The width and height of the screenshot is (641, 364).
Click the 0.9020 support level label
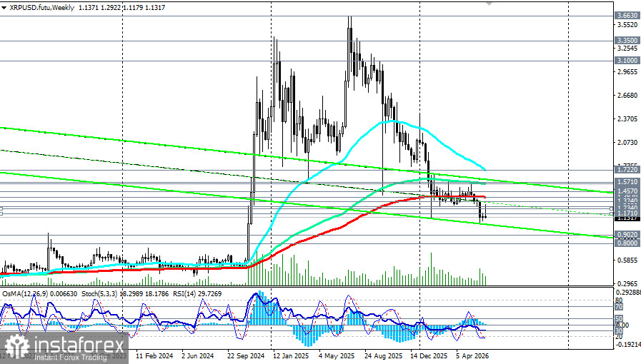click(627, 235)
